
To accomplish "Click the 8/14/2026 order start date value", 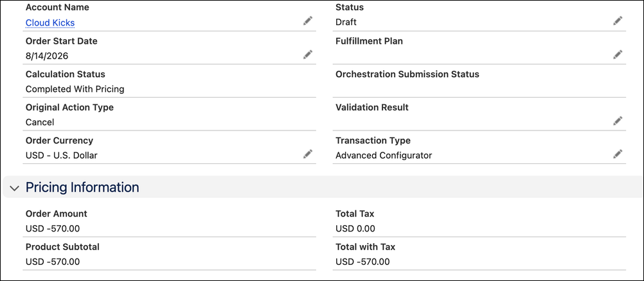I will (47, 56).
